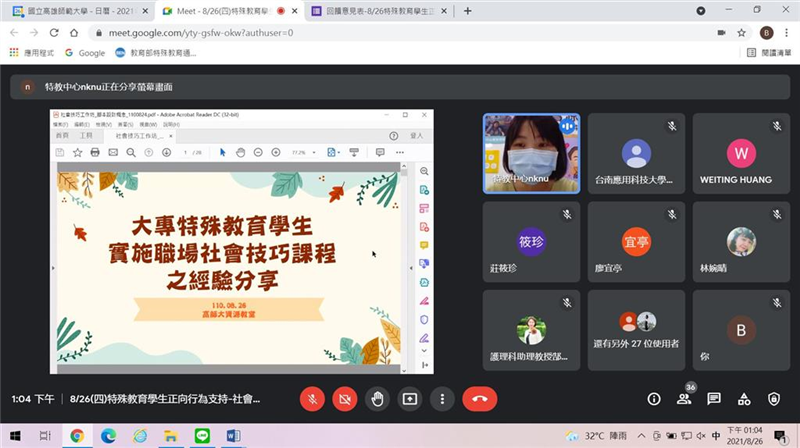Viewport: 800px width, 448px height.
Task: Click tab search dropdown in Chrome
Action: tap(701, 11)
